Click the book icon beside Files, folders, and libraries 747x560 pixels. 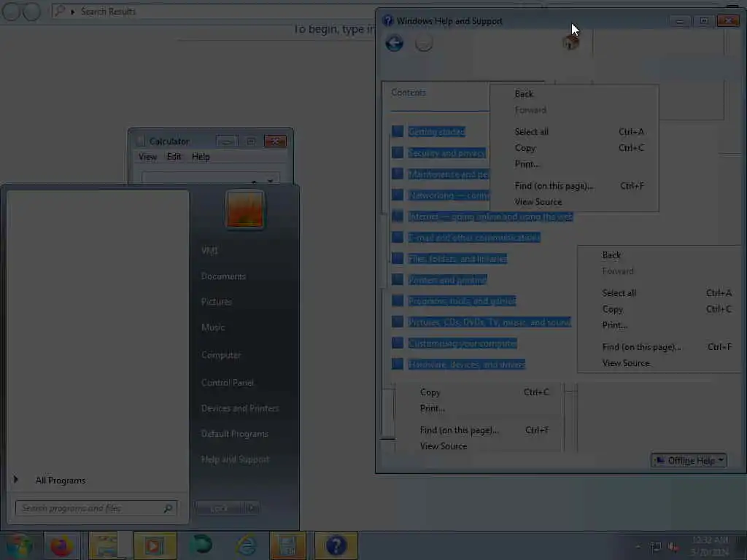click(x=398, y=259)
